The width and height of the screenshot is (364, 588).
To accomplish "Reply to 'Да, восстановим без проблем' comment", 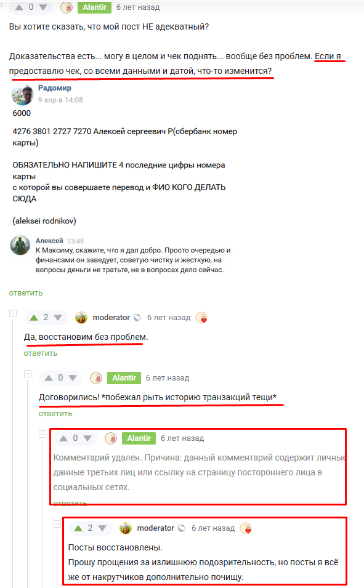I will [41, 353].
